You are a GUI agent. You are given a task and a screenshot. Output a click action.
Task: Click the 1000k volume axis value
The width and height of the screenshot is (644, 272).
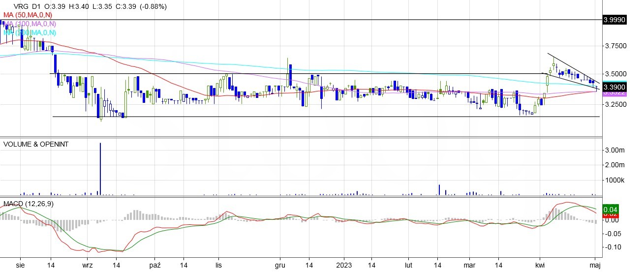click(614, 181)
